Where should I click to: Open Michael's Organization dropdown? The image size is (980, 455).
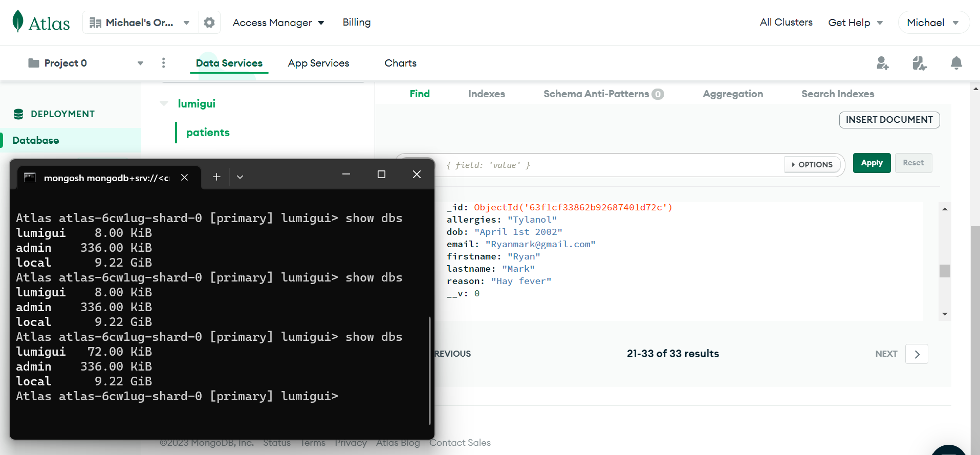click(x=141, y=23)
